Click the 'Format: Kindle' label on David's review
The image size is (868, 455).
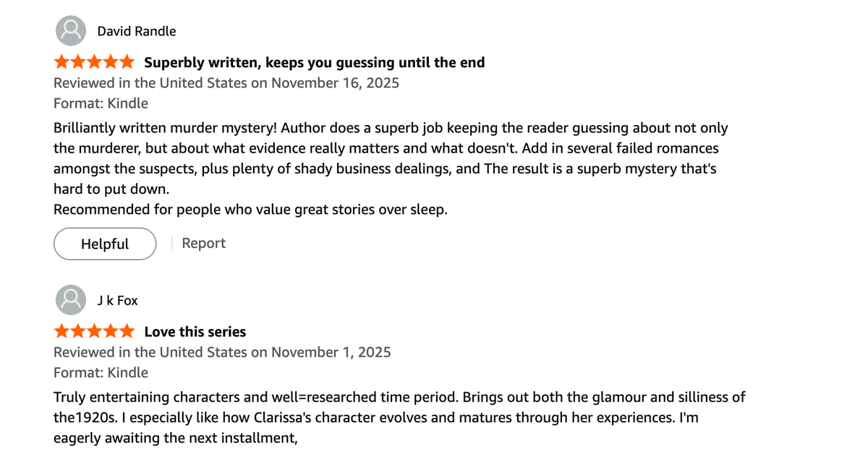(x=100, y=103)
